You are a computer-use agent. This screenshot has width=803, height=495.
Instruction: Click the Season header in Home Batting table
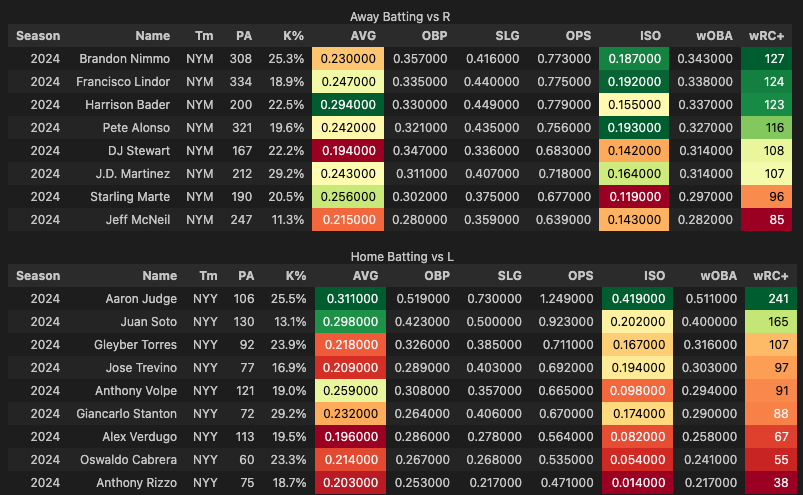[38, 276]
